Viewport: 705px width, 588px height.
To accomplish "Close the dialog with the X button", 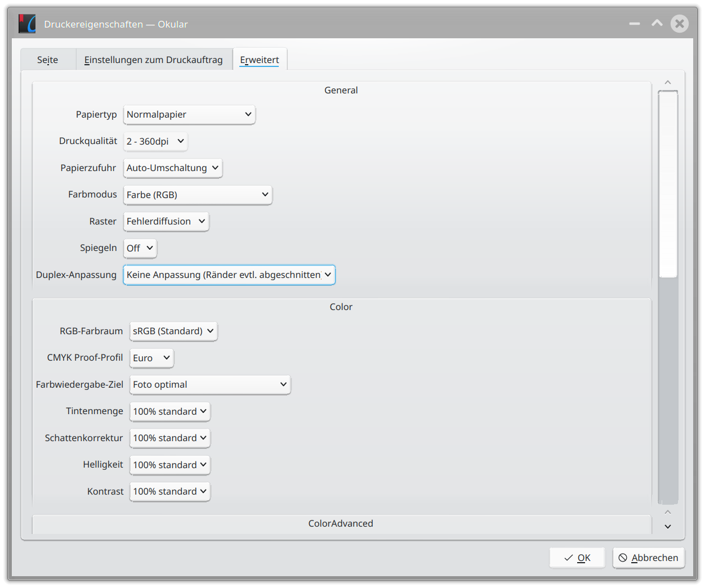I will (x=679, y=24).
